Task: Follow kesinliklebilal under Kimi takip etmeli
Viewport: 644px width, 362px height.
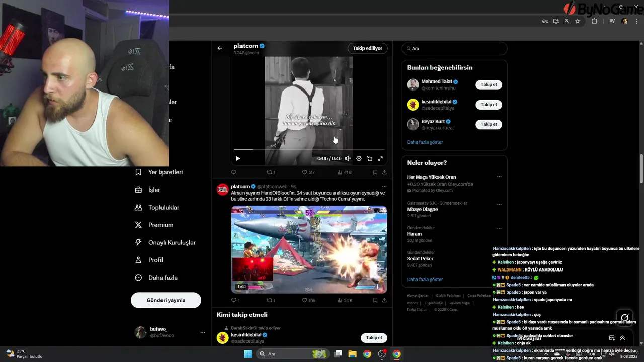Action: pos(374,338)
